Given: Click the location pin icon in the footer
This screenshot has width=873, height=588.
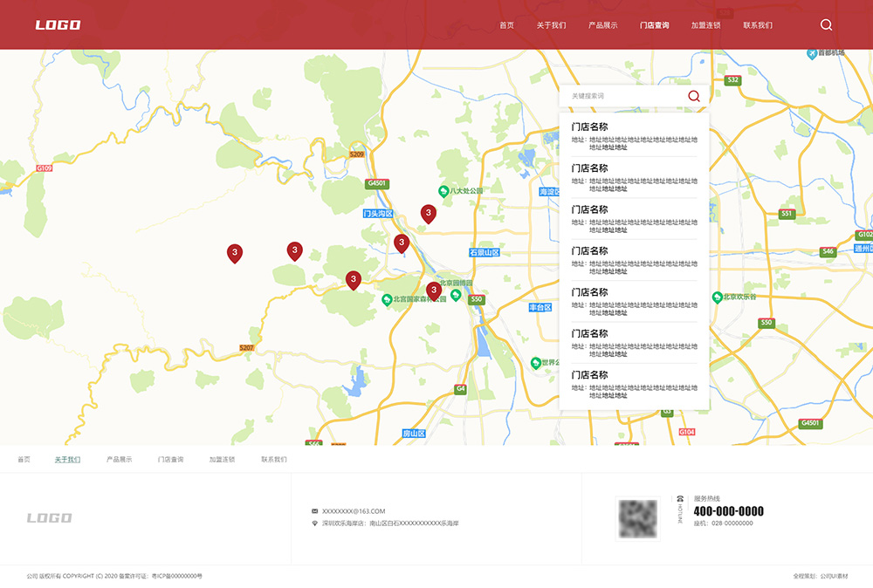Looking at the screenshot, I should [314, 523].
